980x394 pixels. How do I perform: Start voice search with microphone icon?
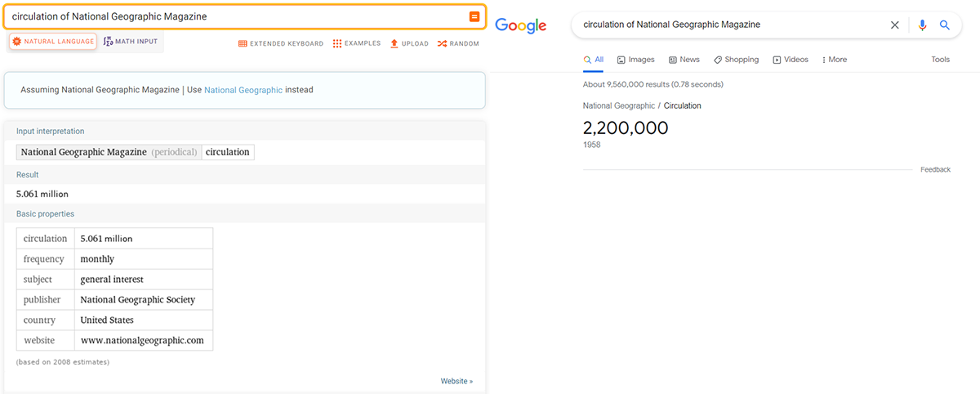(x=922, y=25)
